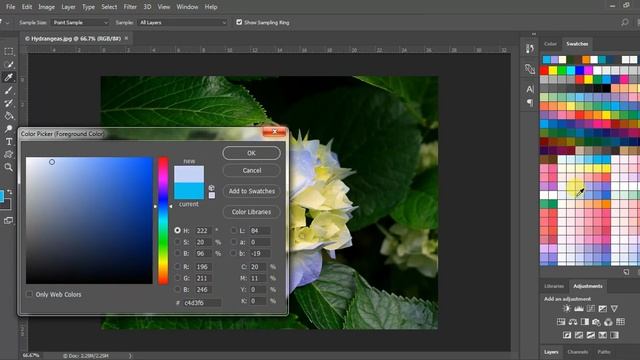This screenshot has width=640, height=360.
Task: Add a Brightness/Contrast adjustment
Action: pos(567,309)
